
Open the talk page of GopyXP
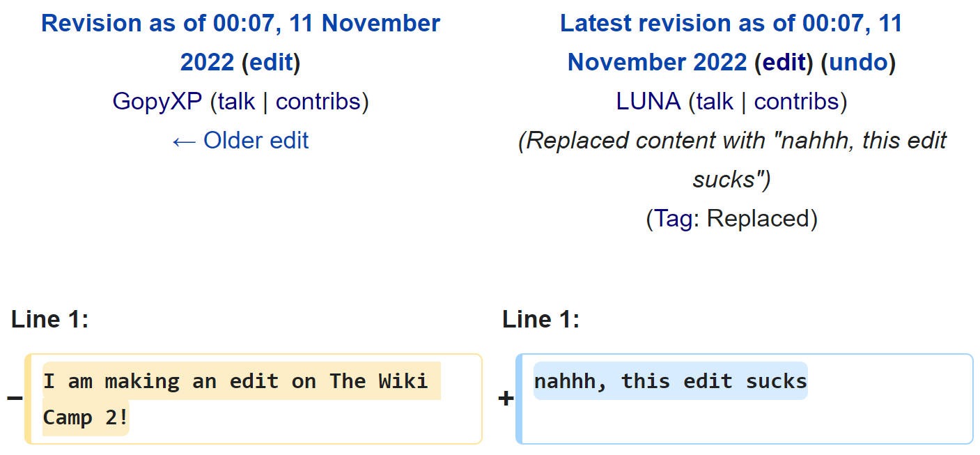click(x=237, y=102)
